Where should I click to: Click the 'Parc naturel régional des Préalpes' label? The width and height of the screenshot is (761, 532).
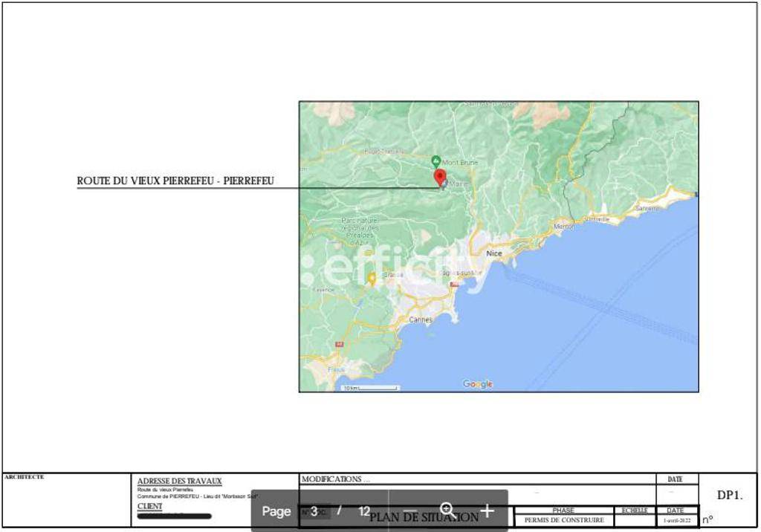(x=360, y=231)
